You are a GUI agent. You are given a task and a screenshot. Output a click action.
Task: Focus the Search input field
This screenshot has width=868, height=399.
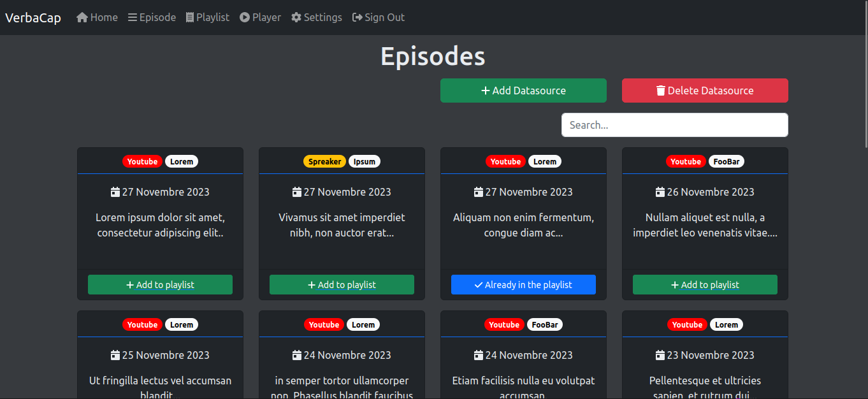(675, 125)
